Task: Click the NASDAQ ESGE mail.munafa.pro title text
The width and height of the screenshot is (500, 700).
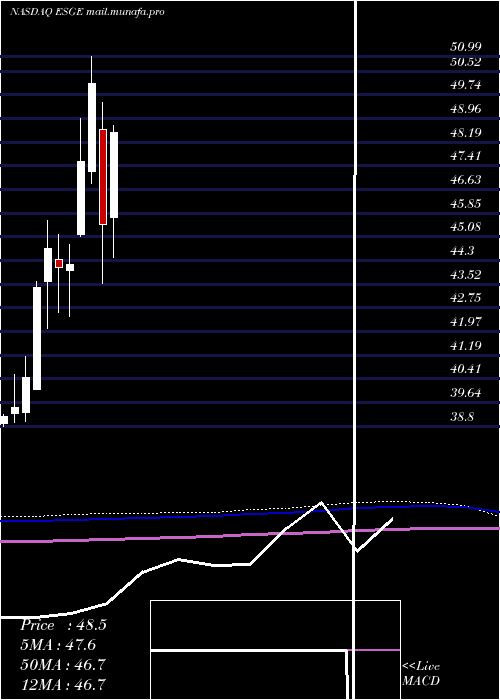Action: 87,12
